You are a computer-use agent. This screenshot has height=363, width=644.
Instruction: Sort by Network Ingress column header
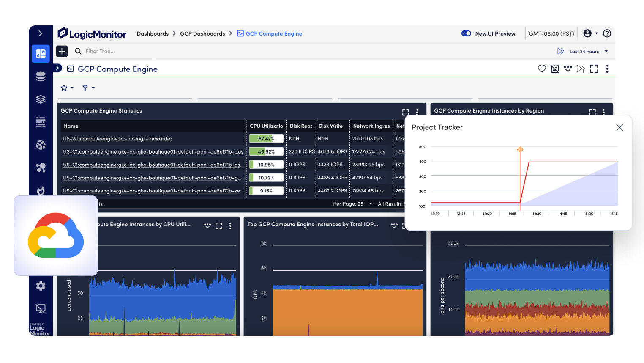click(371, 126)
